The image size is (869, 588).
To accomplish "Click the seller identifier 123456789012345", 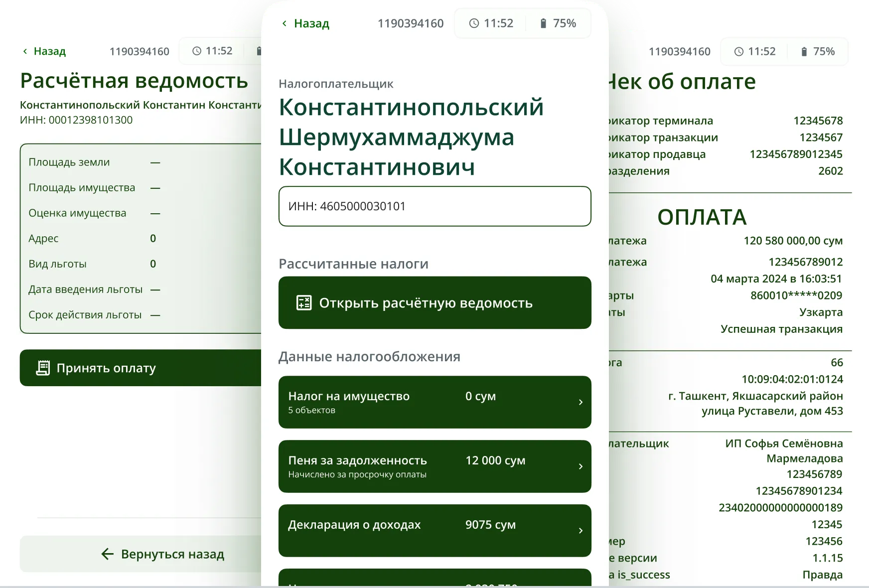I will tap(796, 154).
